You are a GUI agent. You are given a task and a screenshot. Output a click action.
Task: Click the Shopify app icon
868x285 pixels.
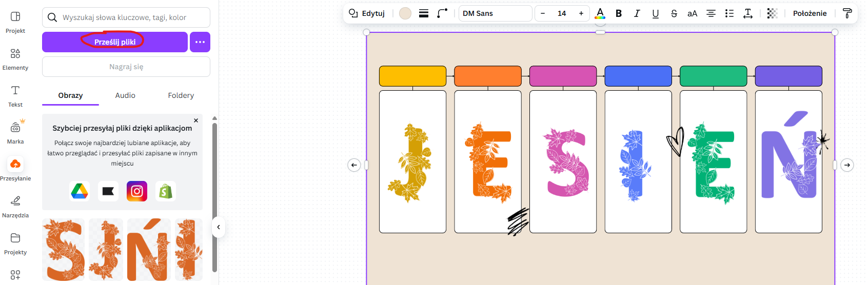(166, 191)
